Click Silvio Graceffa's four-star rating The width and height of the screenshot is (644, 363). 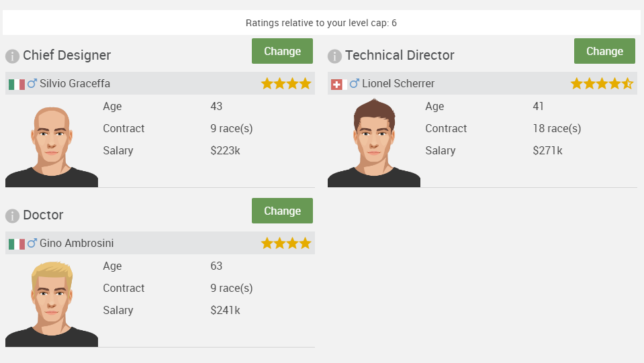[286, 84]
